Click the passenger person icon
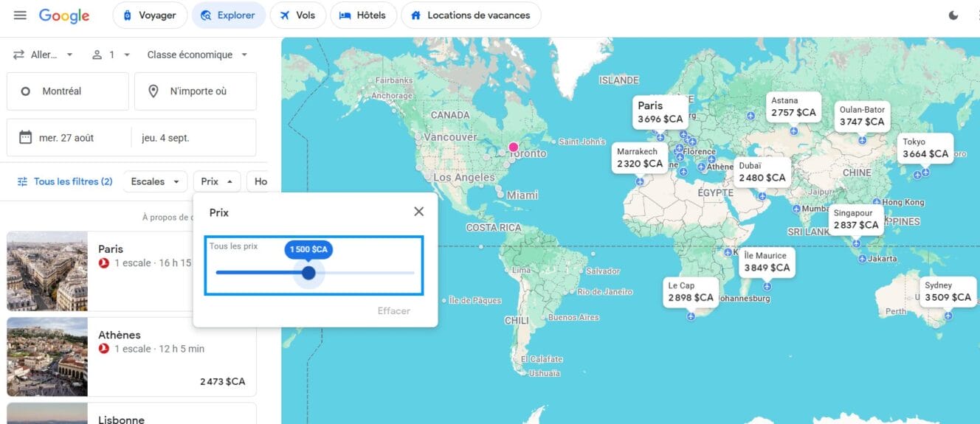The width and height of the screenshot is (980, 424). coord(97,55)
